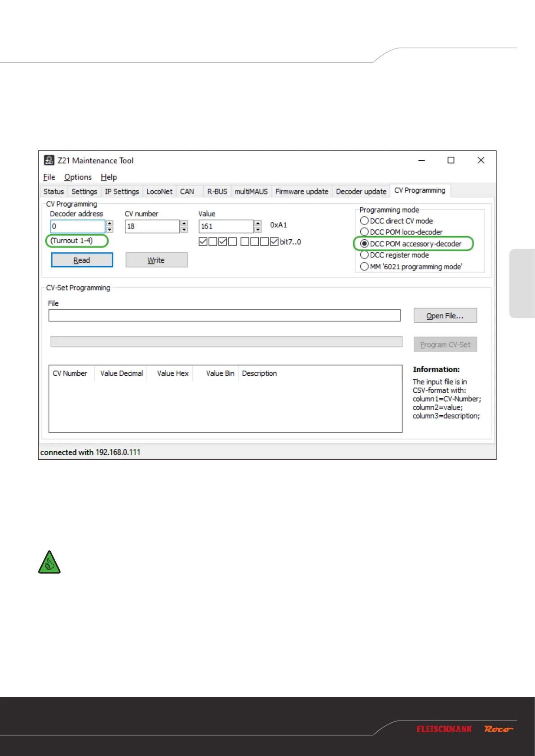The height and width of the screenshot is (756, 535).
Task: Open the Help menu
Action: point(109,177)
